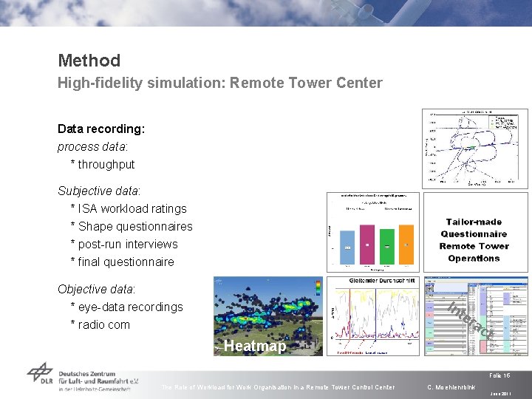Select the footer presentation title text
Screen dimensions: 532x399
(x=279, y=387)
